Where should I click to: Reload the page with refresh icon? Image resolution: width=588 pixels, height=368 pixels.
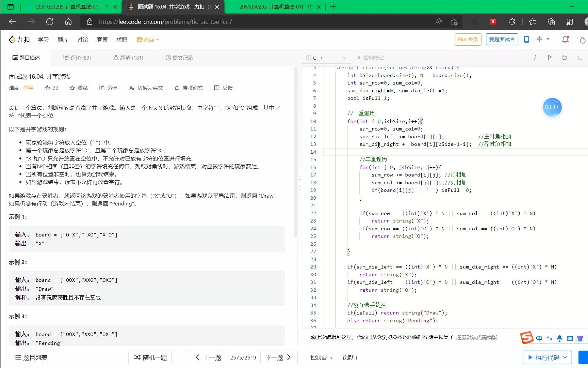tap(50, 22)
